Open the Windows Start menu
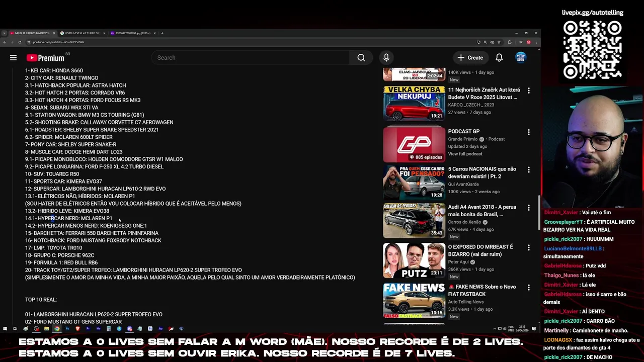The width and height of the screenshot is (644, 362). point(5,329)
